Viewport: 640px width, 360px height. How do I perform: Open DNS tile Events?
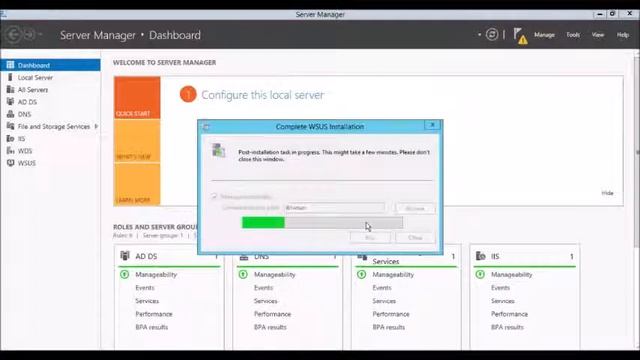coord(263,288)
